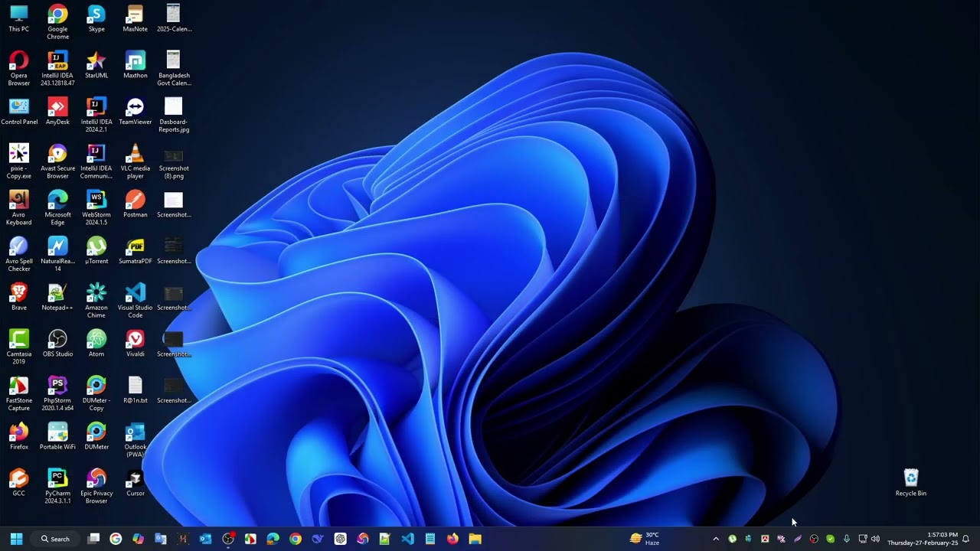The image size is (980, 551).
Task: Select the R@1n.txt file icon
Action: click(x=136, y=390)
